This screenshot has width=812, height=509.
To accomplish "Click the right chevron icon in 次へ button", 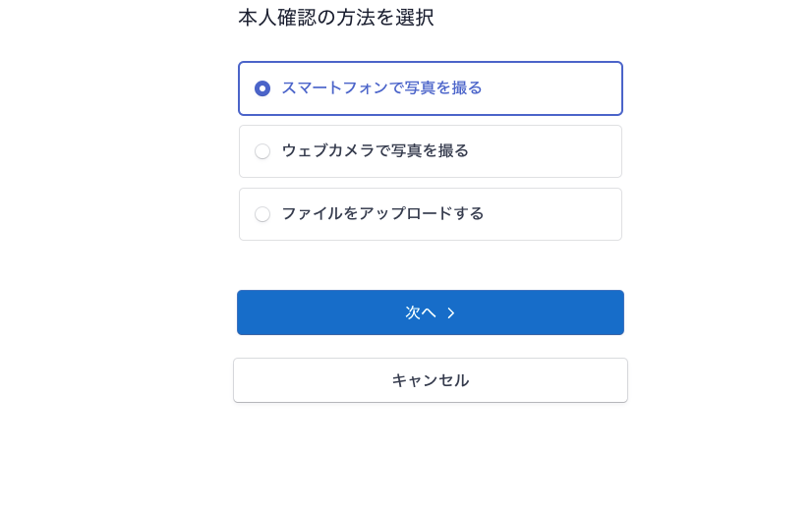I will [451, 313].
